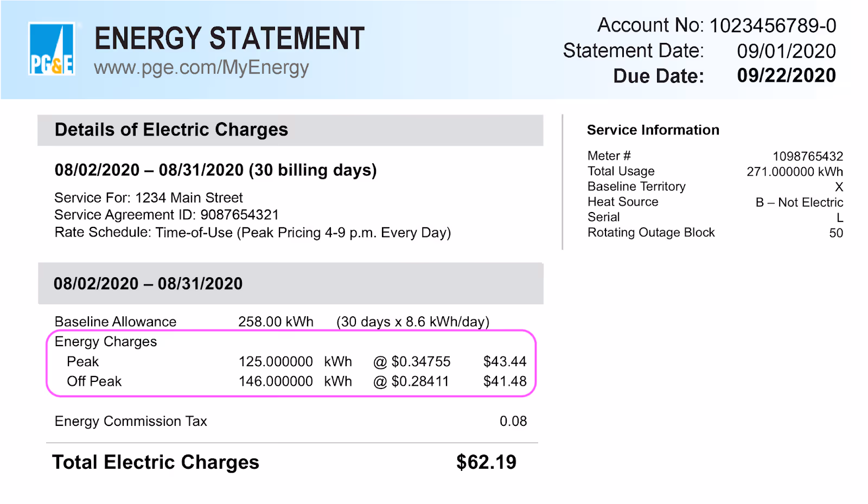Click the ENERGY STATEMENT title

229,38
